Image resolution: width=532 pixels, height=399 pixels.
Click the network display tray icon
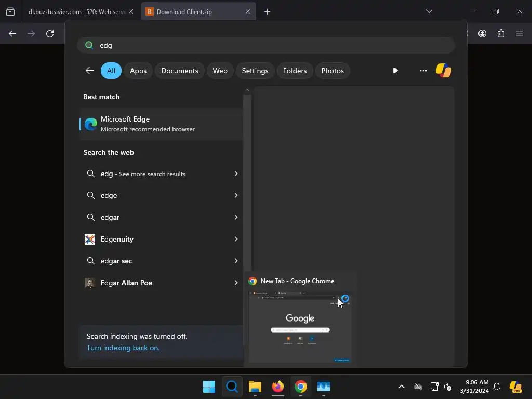point(434,387)
